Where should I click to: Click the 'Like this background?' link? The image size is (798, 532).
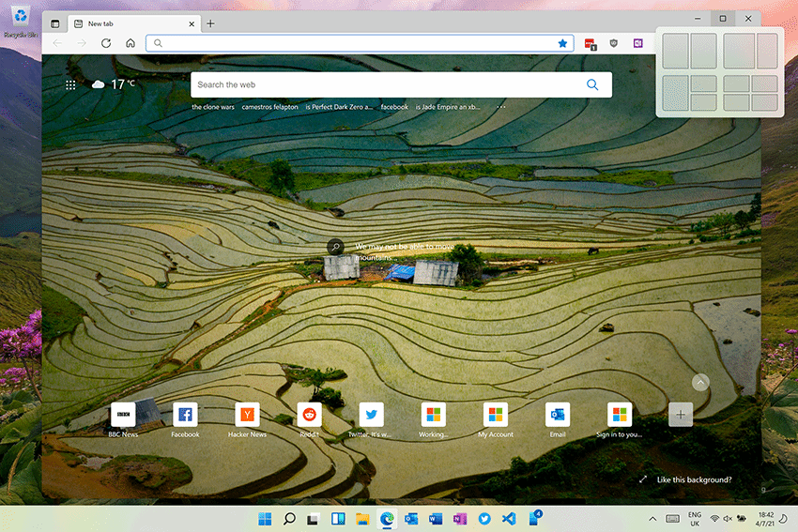(x=694, y=479)
